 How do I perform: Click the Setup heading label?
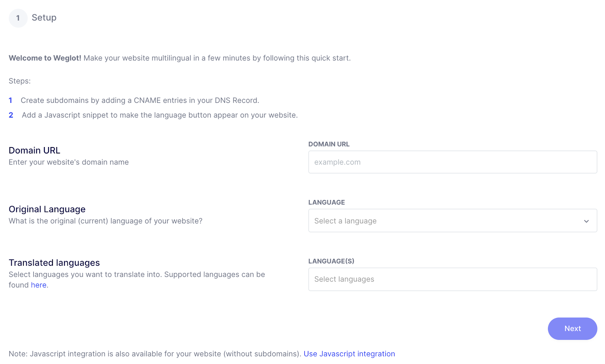44,18
